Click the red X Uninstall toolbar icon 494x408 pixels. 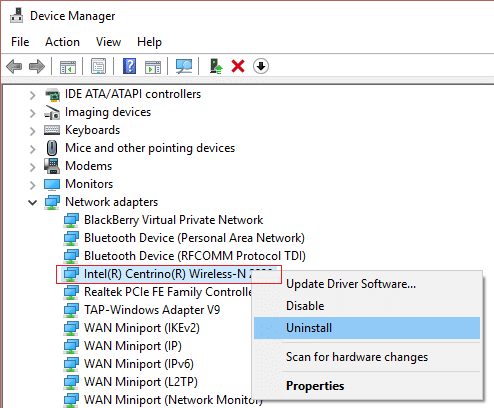238,66
